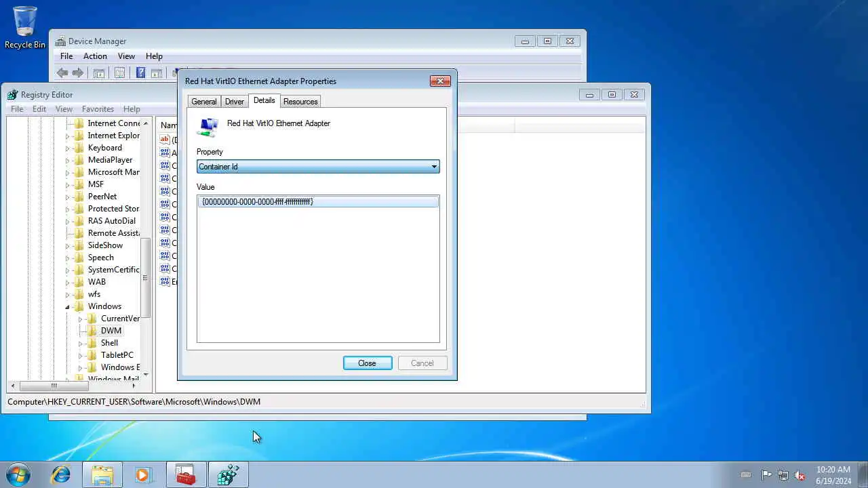Click the Registry Editor title bar icon
Screen dimensions: 868x488
13,95
